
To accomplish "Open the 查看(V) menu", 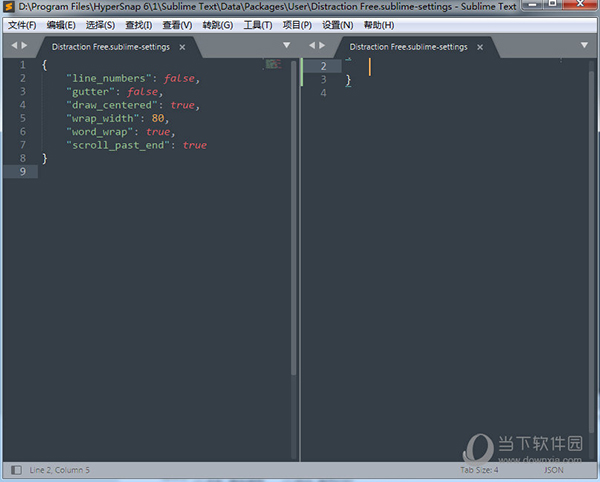I will (x=177, y=25).
